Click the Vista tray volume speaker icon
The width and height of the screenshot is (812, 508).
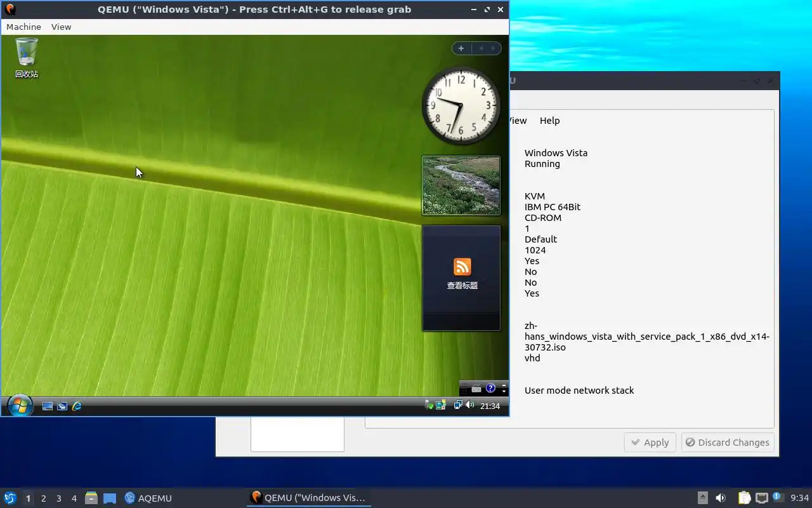(x=469, y=405)
